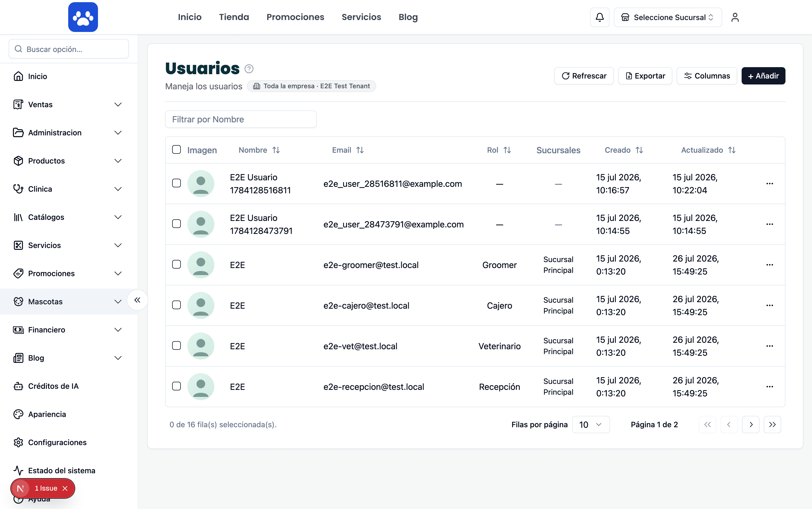Focus the Filtrar por Nombre field

pyautogui.click(x=241, y=119)
